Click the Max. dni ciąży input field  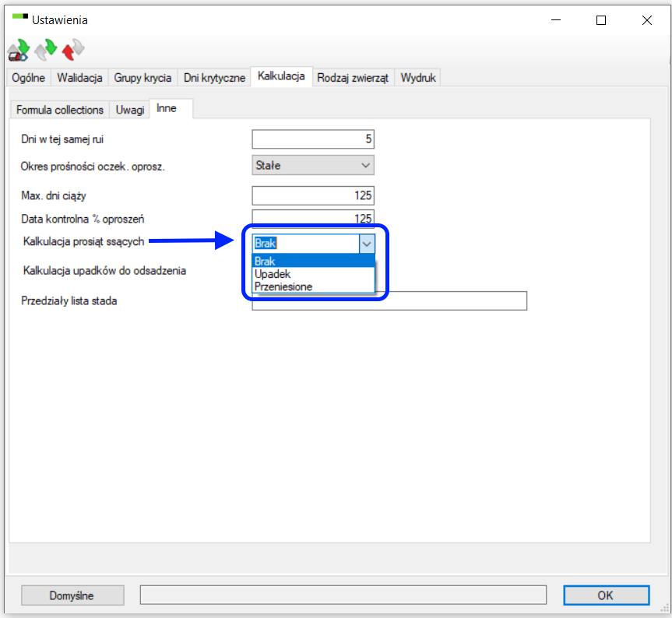313,195
